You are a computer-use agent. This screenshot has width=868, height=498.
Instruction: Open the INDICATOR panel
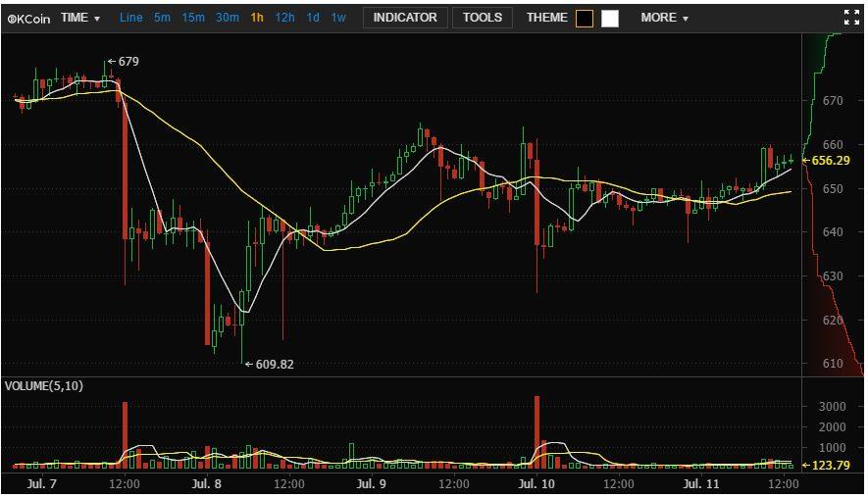click(405, 18)
